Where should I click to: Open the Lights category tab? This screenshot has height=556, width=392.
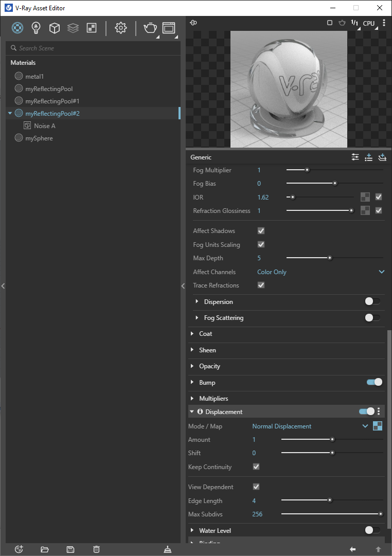36,28
